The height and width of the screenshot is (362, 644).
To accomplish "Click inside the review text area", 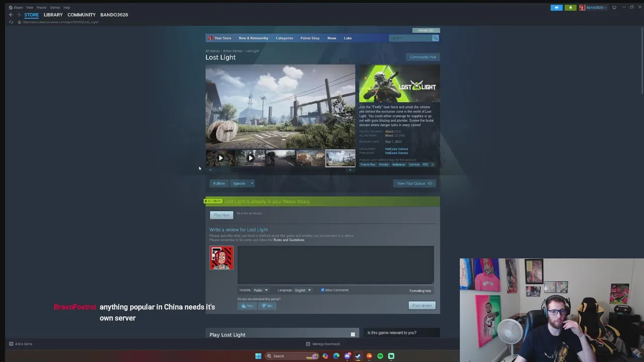I will pyautogui.click(x=336, y=265).
